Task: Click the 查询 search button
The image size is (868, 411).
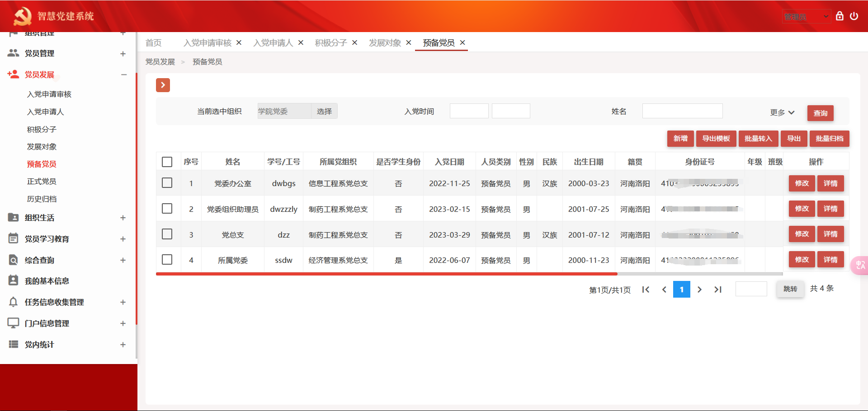Action: [x=821, y=113]
